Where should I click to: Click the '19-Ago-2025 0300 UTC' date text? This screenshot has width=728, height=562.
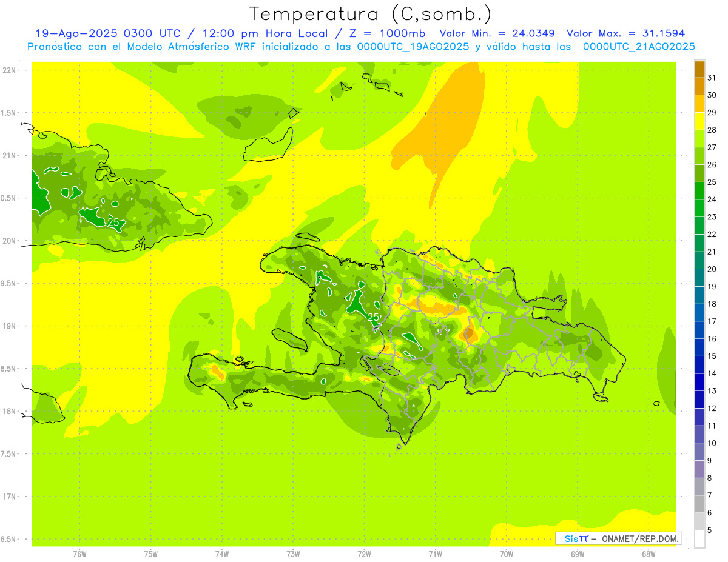[107, 33]
